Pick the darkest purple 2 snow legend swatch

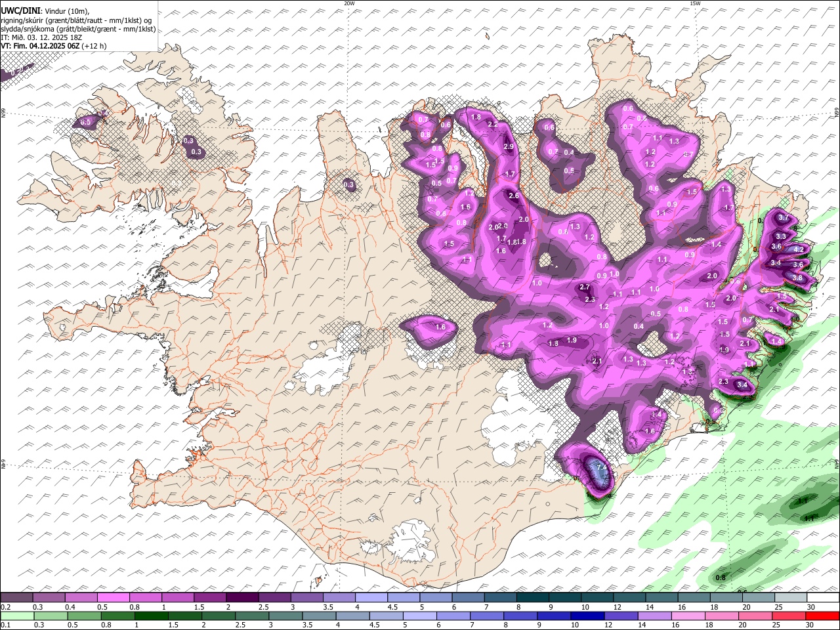(242, 597)
